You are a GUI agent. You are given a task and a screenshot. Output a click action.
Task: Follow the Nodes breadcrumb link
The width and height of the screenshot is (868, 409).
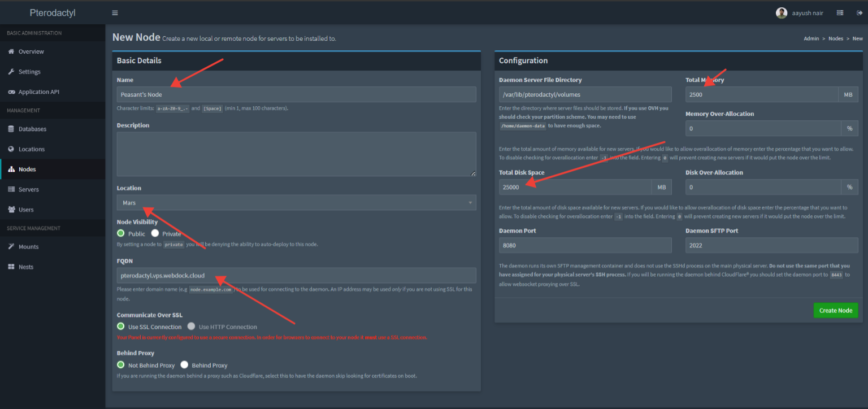[x=835, y=38]
